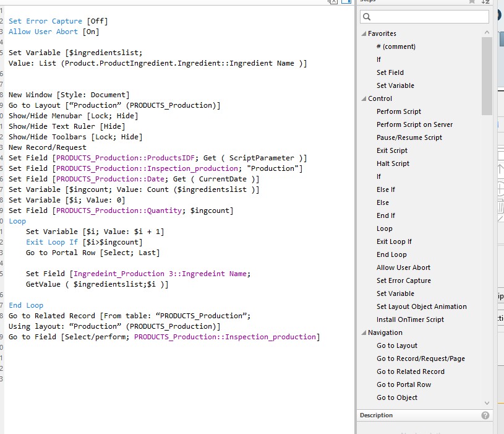
Task: Select 'Install OnTimer Script' step
Action: click(x=410, y=319)
